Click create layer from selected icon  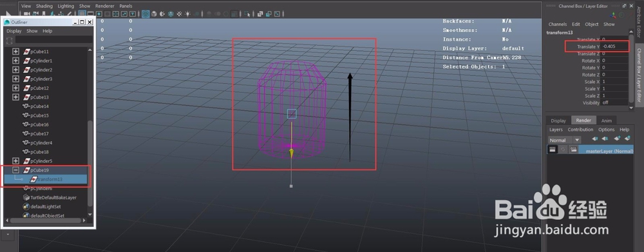pos(627,139)
